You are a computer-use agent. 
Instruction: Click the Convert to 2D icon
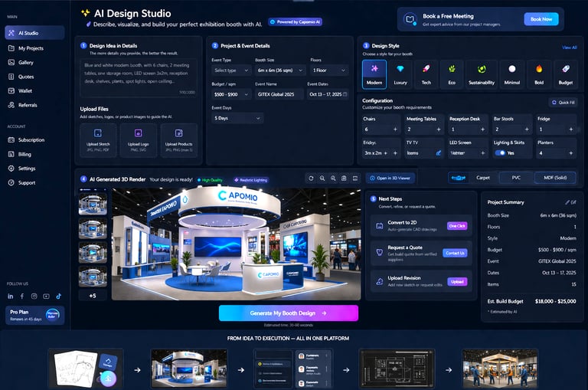380,226
